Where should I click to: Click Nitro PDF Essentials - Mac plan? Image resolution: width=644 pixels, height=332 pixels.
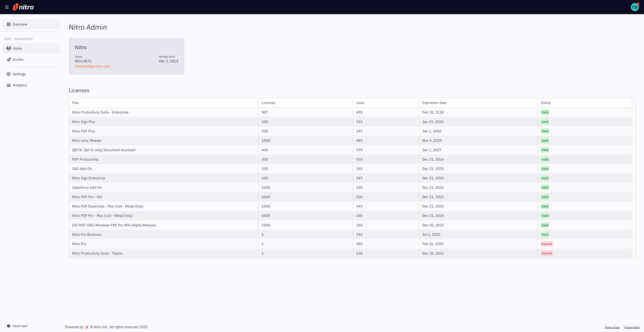pos(108,206)
